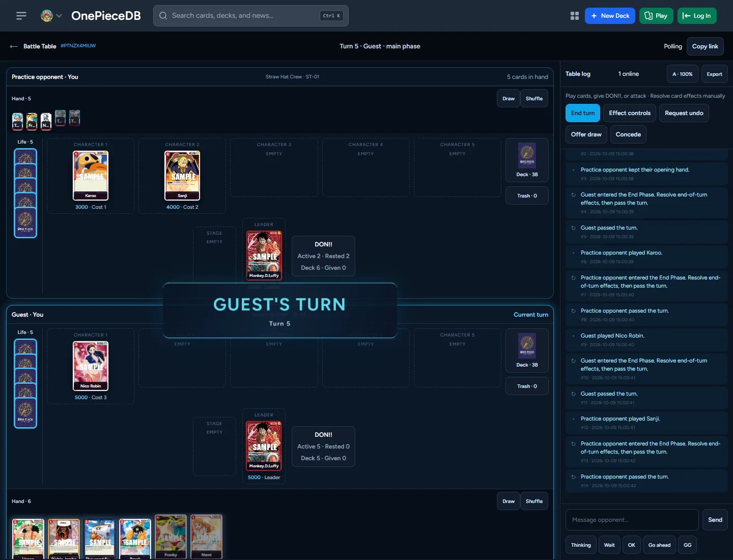Screen dimensions: 733x560
Task: End the current turn
Action: (x=583, y=113)
